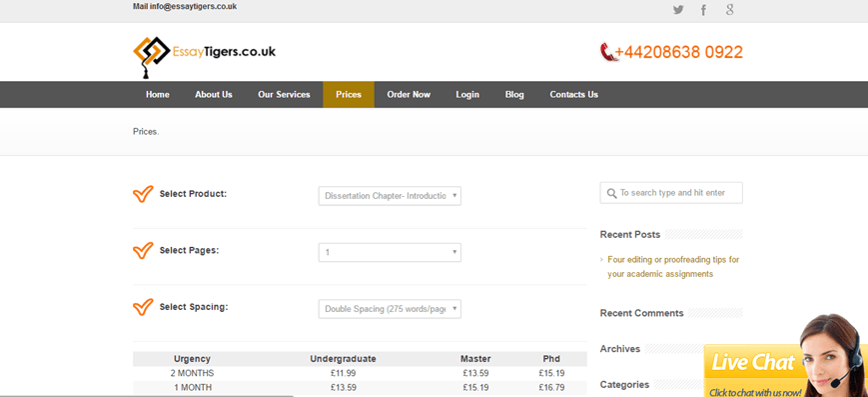
Task: Open the Select Pages dropdown
Action: point(390,252)
